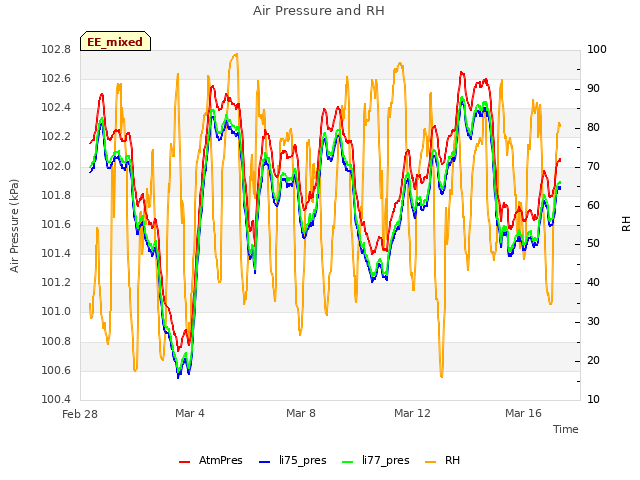Click the 100.6 pressure axis value

(x=56, y=370)
